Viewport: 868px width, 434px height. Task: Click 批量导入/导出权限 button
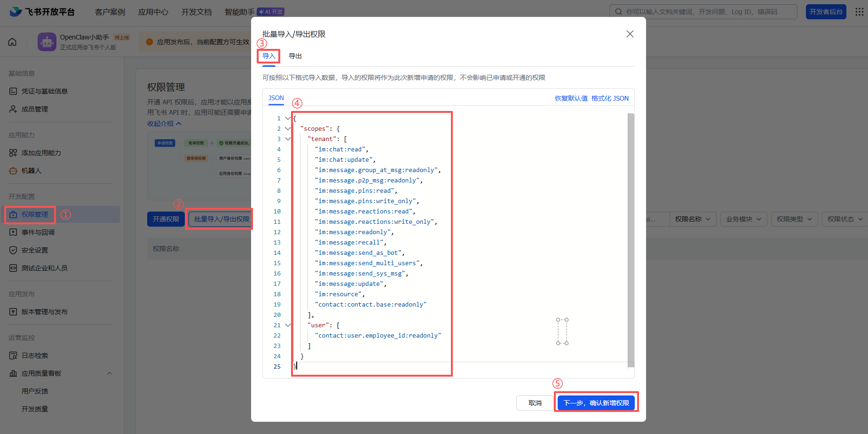(x=220, y=219)
